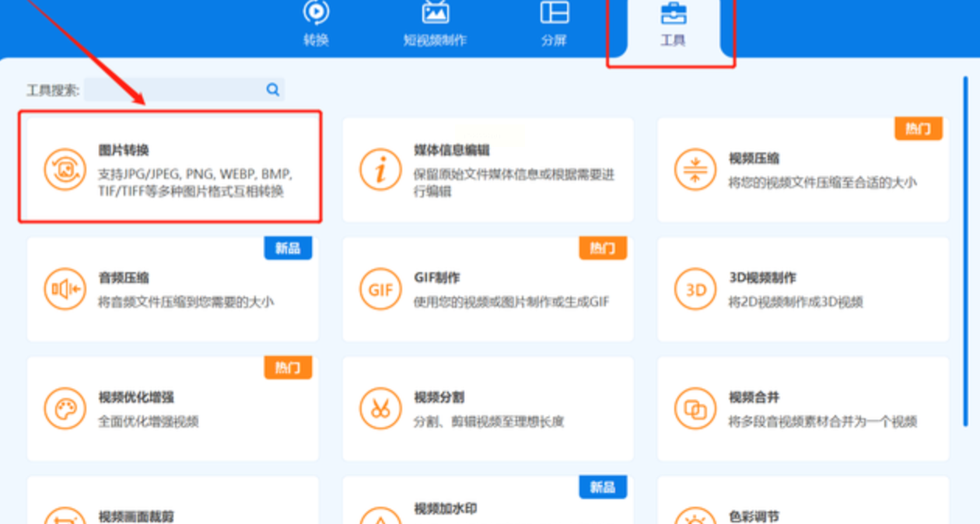The height and width of the screenshot is (524, 980).
Task: Click description 使用您的视频或图片制作或生成GIF
Action: [x=511, y=302]
